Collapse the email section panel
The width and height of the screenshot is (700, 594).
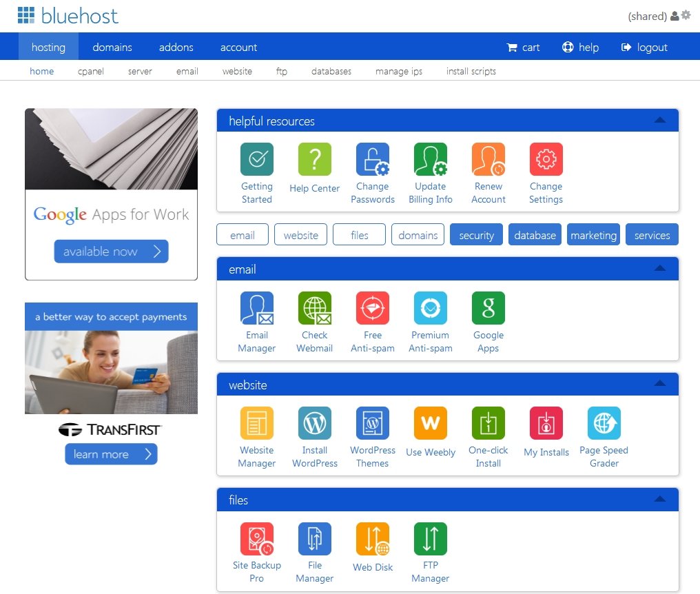coord(659,269)
